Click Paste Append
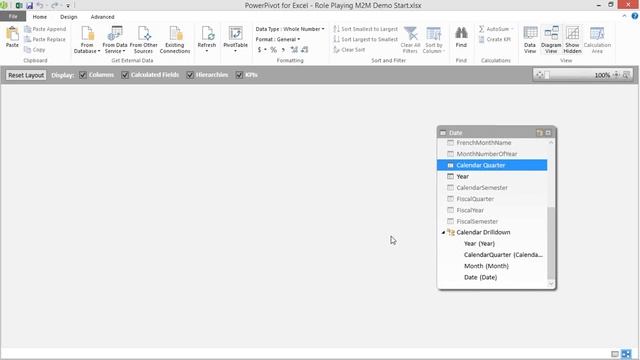This screenshot has width=640, height=360. 45,29
